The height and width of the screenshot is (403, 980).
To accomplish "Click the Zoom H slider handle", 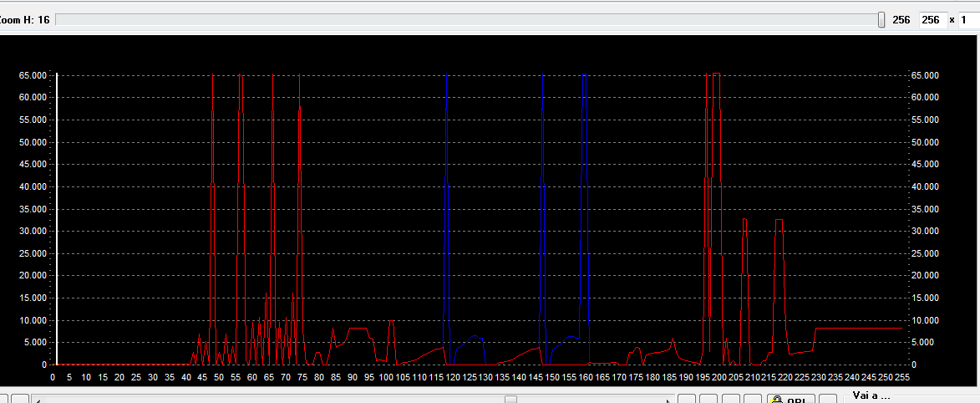I will point(881,20).
